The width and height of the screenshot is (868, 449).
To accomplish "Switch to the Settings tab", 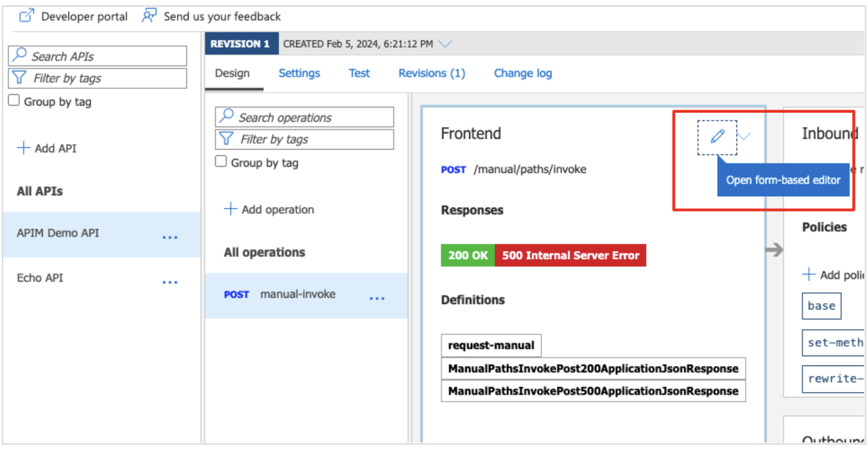I will [299, 73].
